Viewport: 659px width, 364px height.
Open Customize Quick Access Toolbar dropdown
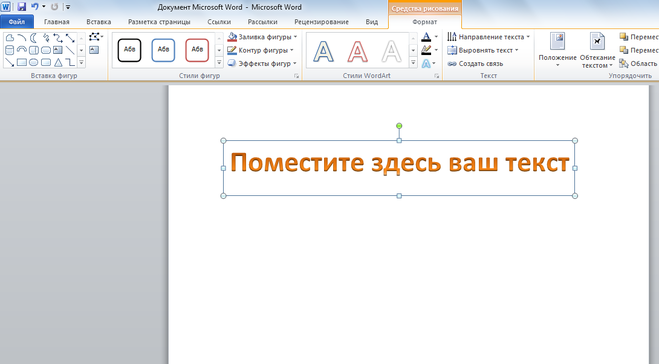pyautogui.click(x=68, y=7)
